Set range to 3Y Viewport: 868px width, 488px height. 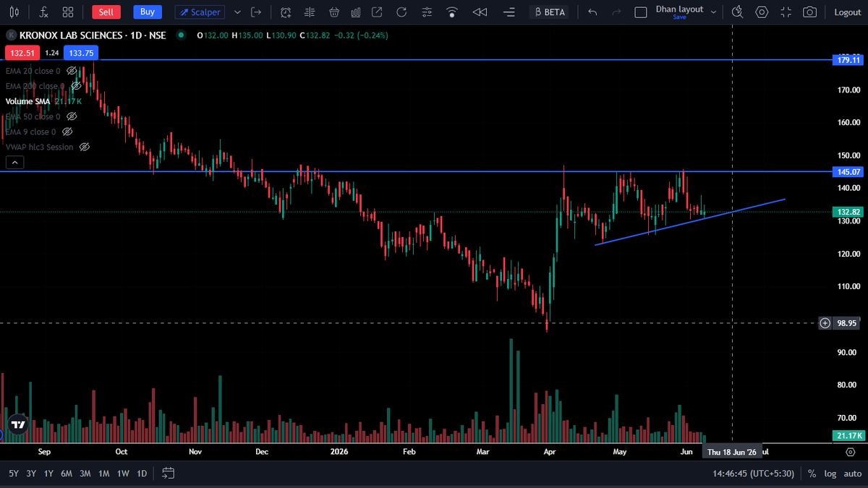tap(31, 474)
